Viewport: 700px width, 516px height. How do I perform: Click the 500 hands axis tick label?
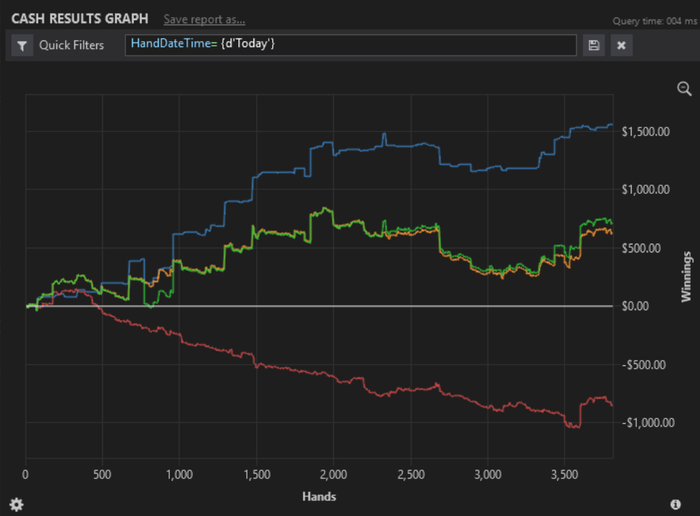[102, 474]
